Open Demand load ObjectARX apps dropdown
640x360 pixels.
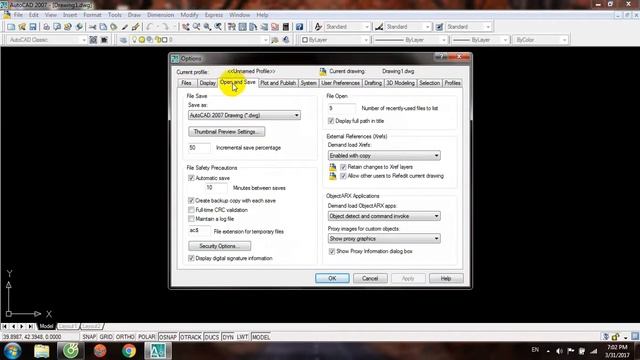(x=384, y=216)
